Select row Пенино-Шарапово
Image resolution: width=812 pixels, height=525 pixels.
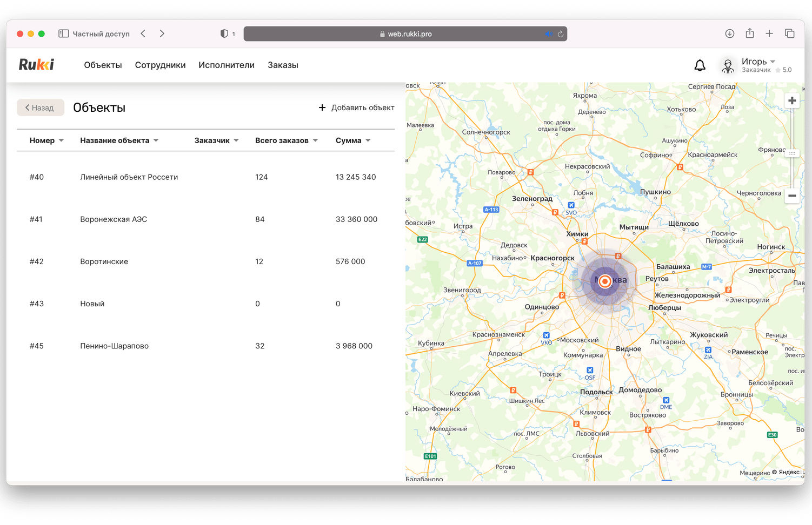coord(205,346)
